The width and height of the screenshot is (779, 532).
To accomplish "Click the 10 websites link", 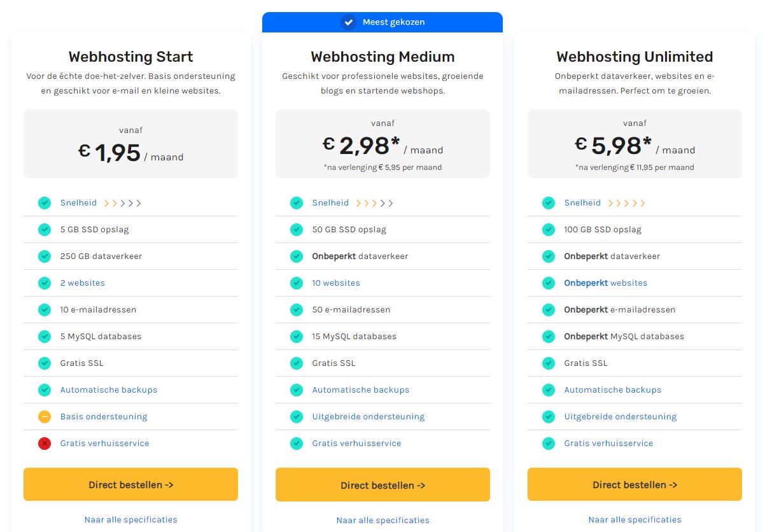I will 335,283.
